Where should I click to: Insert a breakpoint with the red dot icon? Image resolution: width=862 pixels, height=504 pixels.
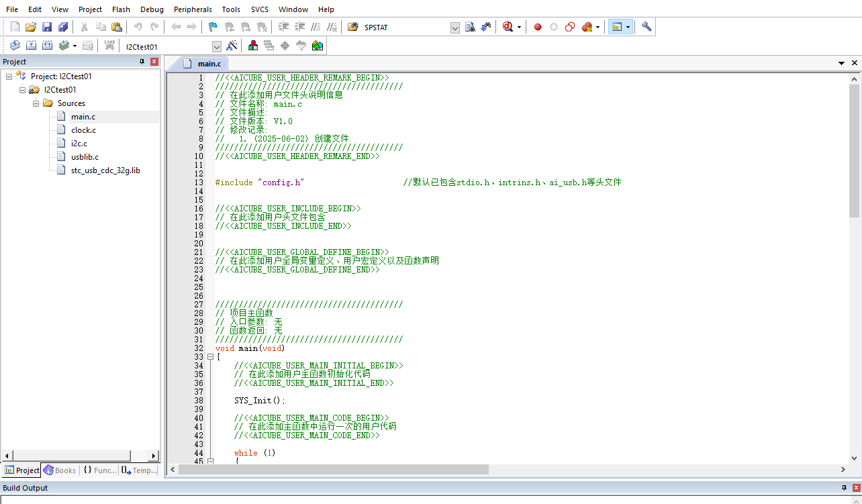pos(538,27)
